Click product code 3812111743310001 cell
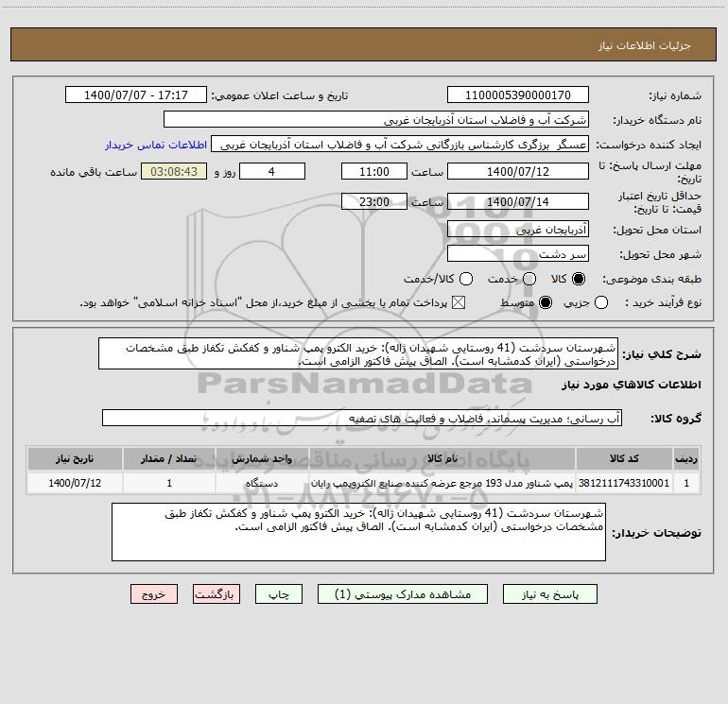 pyautogui.click(x=624, y=483)
